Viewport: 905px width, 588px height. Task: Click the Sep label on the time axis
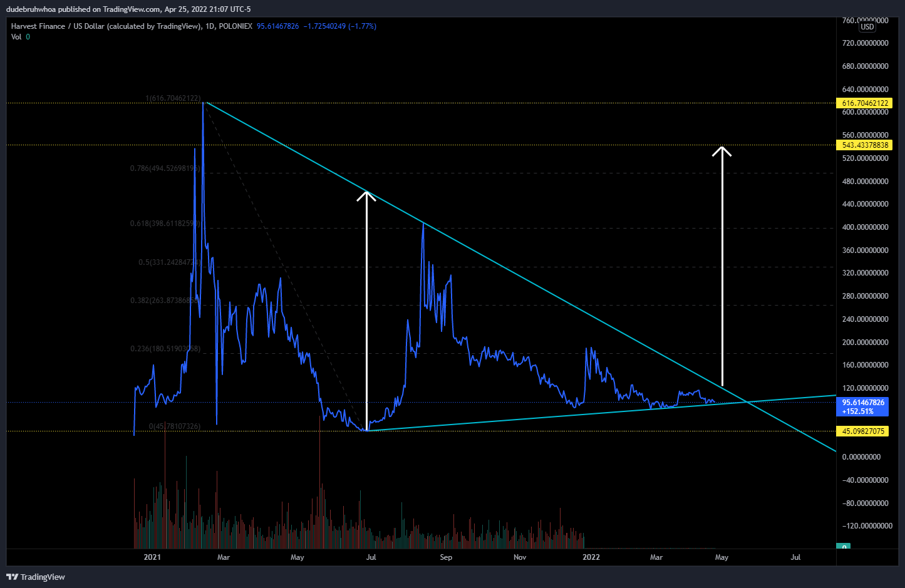tap(446, 557)
